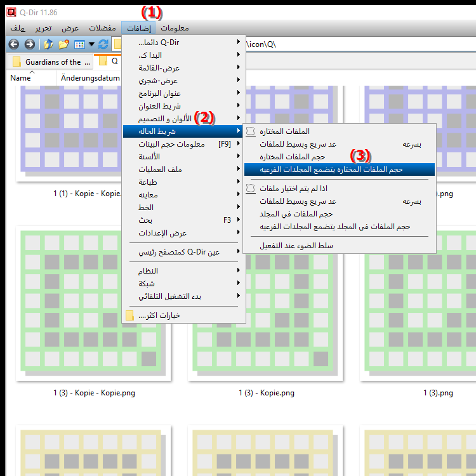Toggle سلط الضوء عند التفعيل option
This screenshot has height=476, width=476.
(340, 246)
